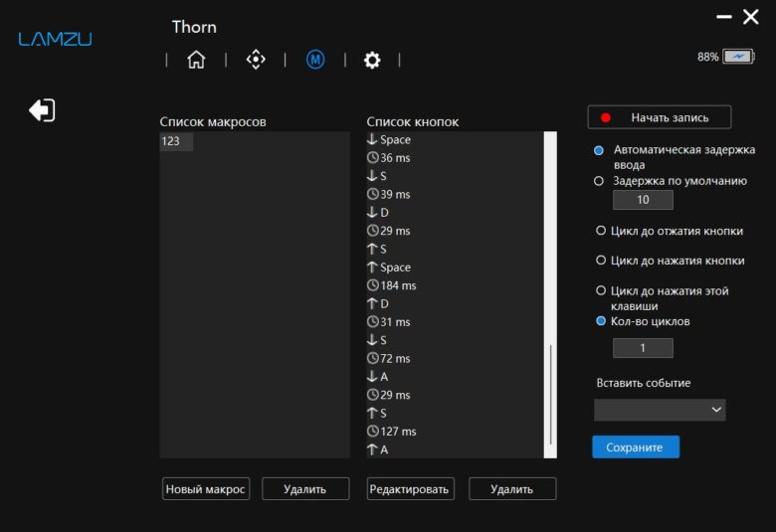Select the Macro (M) tab icon

tap(315, 60)
